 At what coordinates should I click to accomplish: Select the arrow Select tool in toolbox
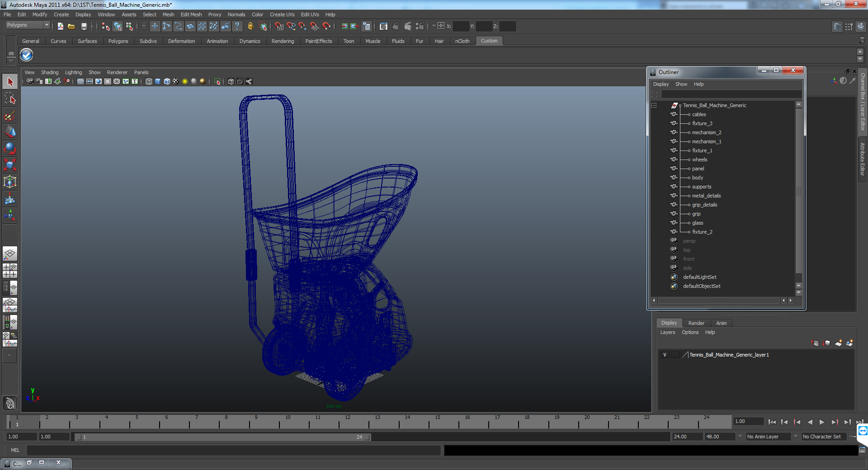coord(10,82)
